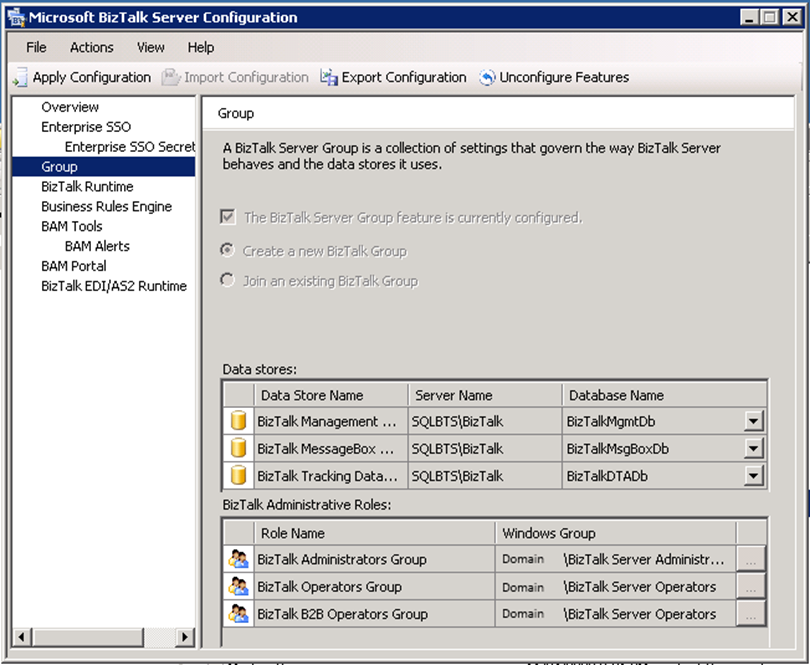
Task: Click BizTalk Management data store name cell
Action: 331,421
